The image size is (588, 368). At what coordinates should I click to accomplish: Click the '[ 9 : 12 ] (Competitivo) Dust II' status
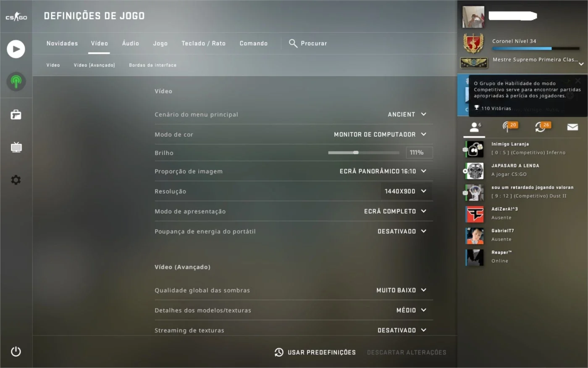click(529, 196)
